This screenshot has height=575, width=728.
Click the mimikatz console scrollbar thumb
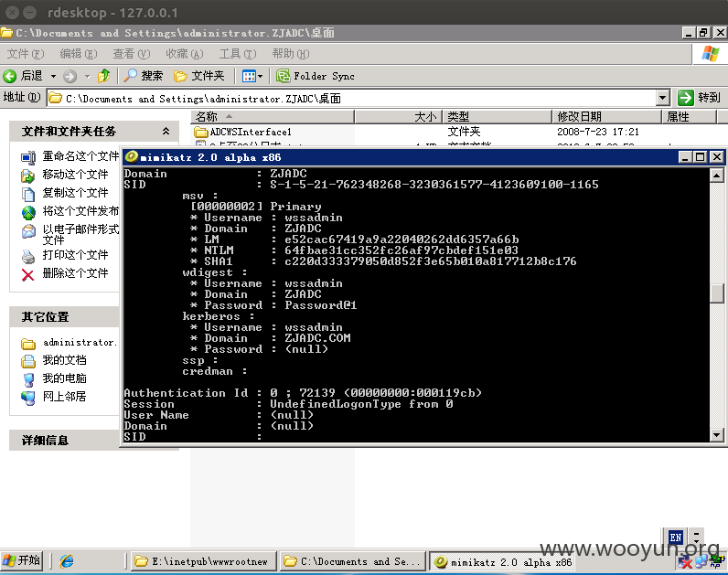click(717, 293)
